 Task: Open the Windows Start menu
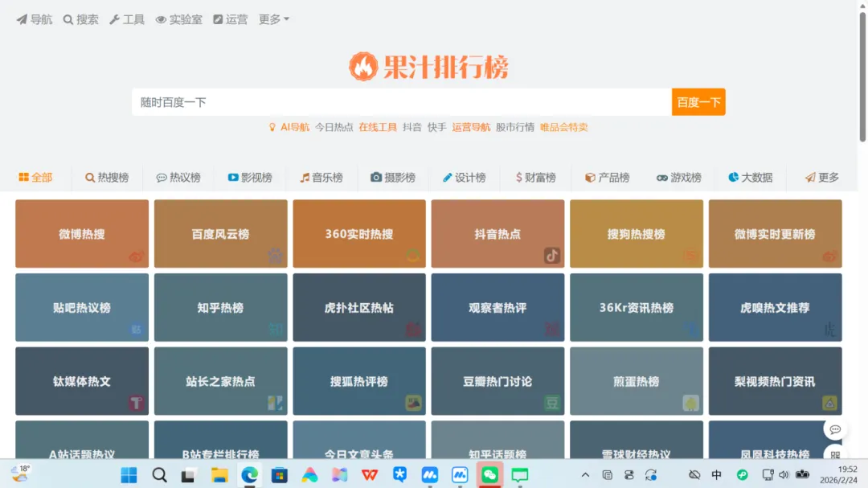coord(129,474)
